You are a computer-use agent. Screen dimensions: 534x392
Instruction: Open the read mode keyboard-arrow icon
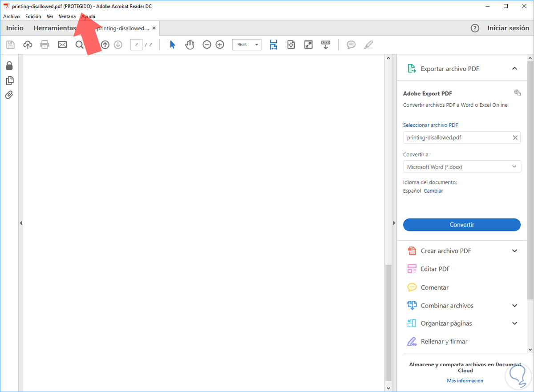pyautogui.click(x=326, y=45)
